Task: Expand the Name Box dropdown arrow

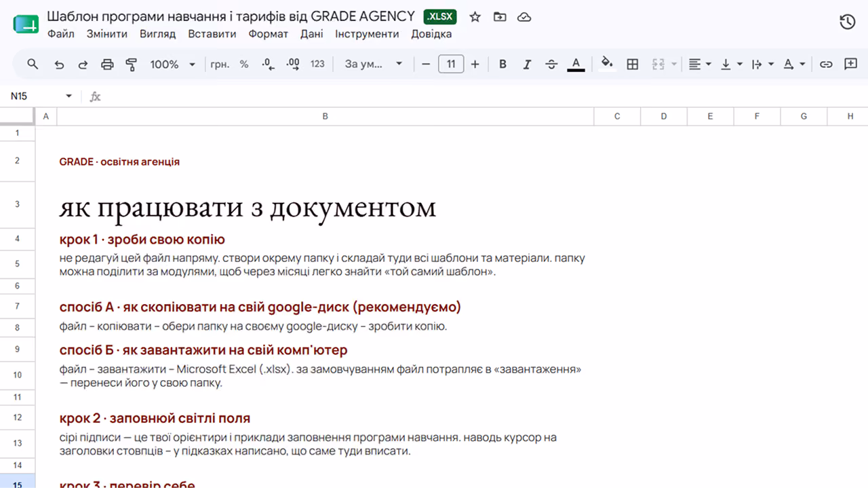Action: pyautogui.click(x=68, y=96)
